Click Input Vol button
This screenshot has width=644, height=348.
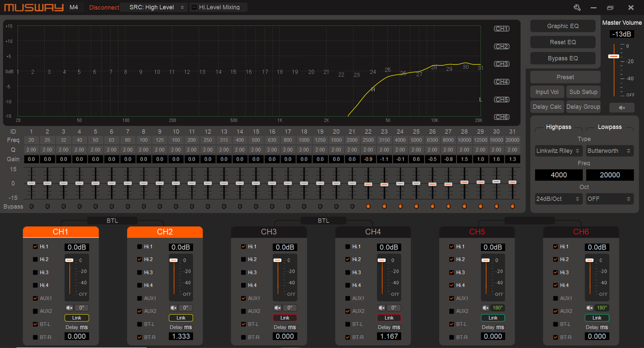[x=547, y=92]
